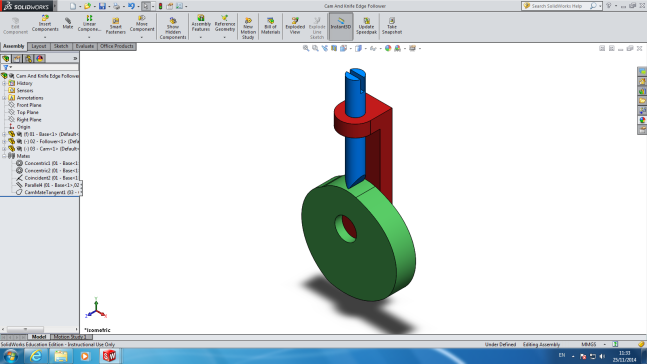This screenshot has width=647, height=364.
Task: Click Zoom to Area icon
Action: [315, 48]
